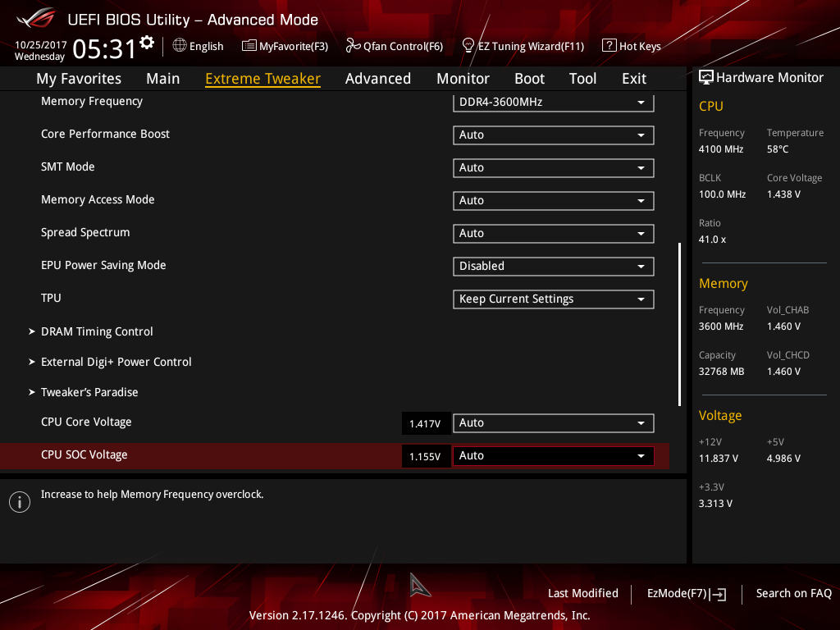Open the Spread Spectrum dropdown
Image resolution: width=840 pixels, height=630 pixels.
coord(554,234)
